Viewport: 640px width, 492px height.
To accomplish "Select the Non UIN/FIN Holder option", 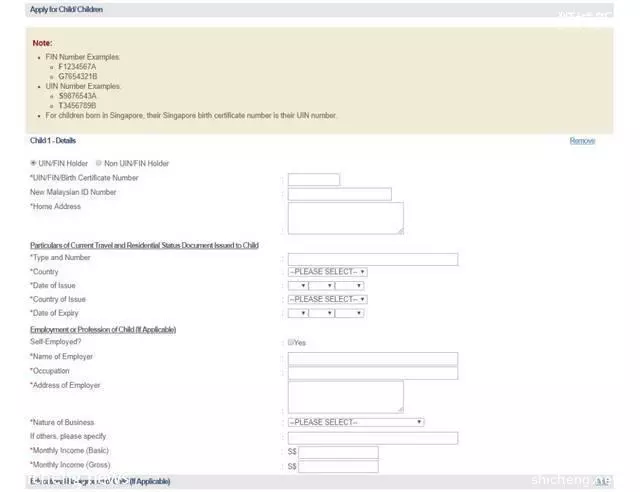I will pos(98,163).
